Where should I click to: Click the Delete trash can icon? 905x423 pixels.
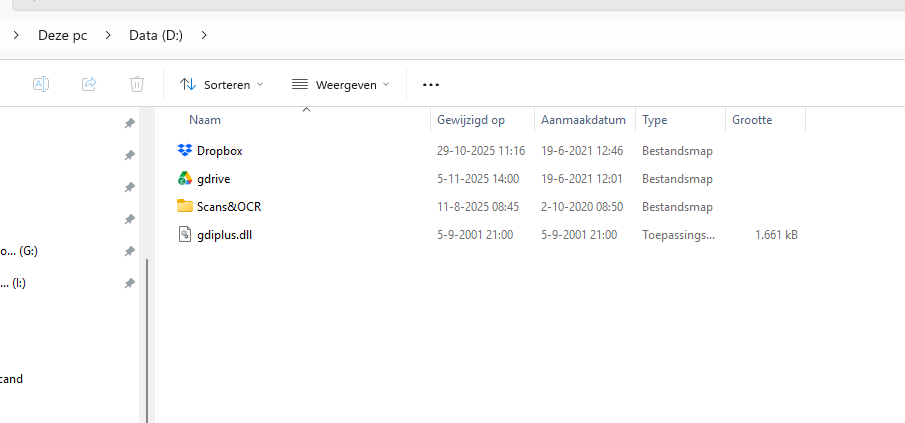[x=137, y=84]
